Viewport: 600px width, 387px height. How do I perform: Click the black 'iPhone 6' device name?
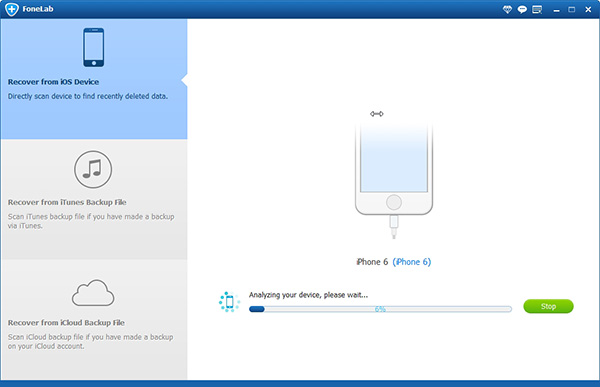(372, 262)
